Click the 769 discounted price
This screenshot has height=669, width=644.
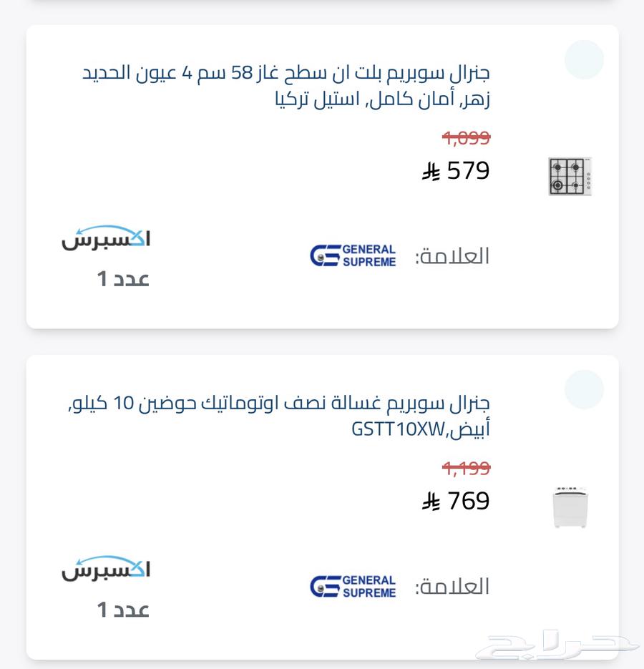pos(468,501)
